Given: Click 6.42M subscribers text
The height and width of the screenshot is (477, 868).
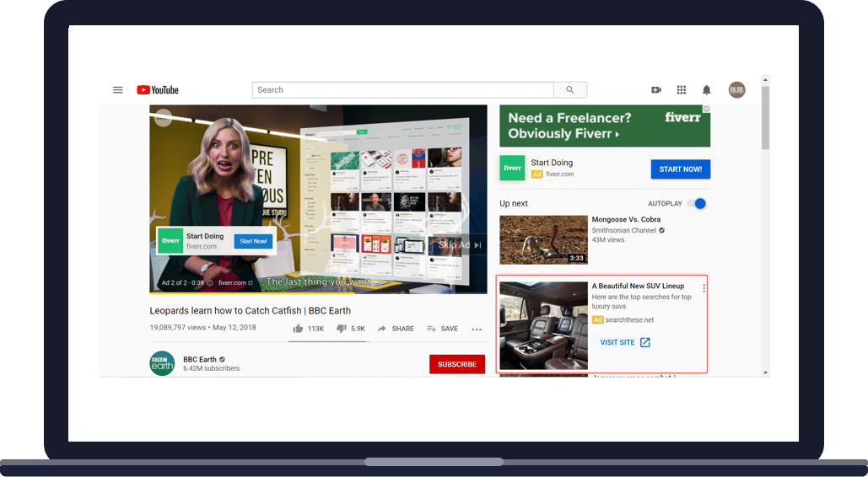Looking at the screenshot, I should pos(212,368).
